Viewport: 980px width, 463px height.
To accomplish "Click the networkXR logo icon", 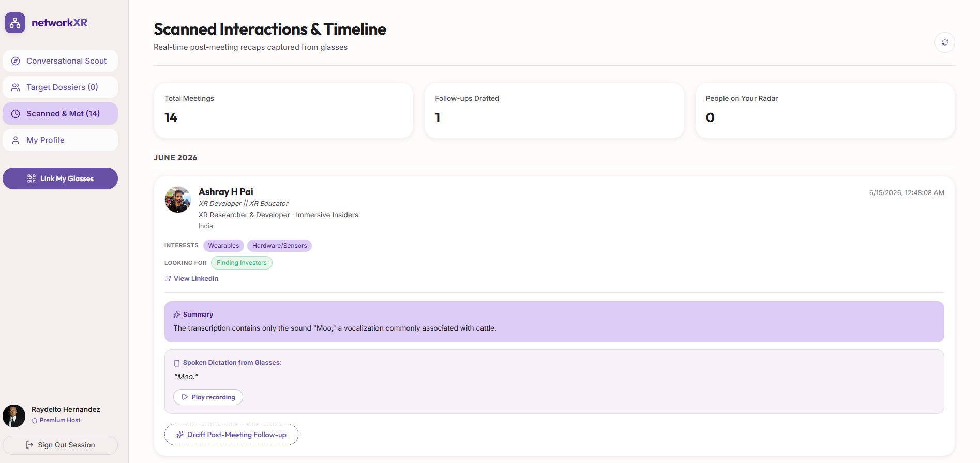I will (x=15, y=23).
